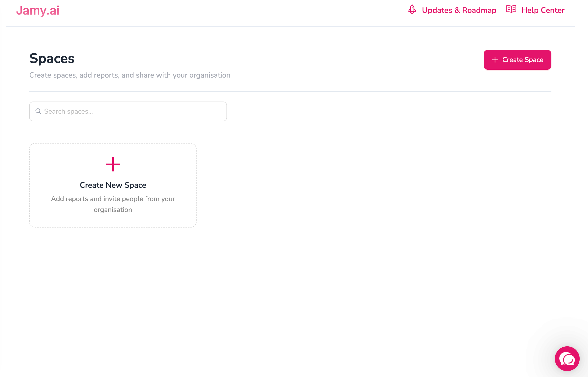Click the Spaces page heading

[x=52, y=59]
